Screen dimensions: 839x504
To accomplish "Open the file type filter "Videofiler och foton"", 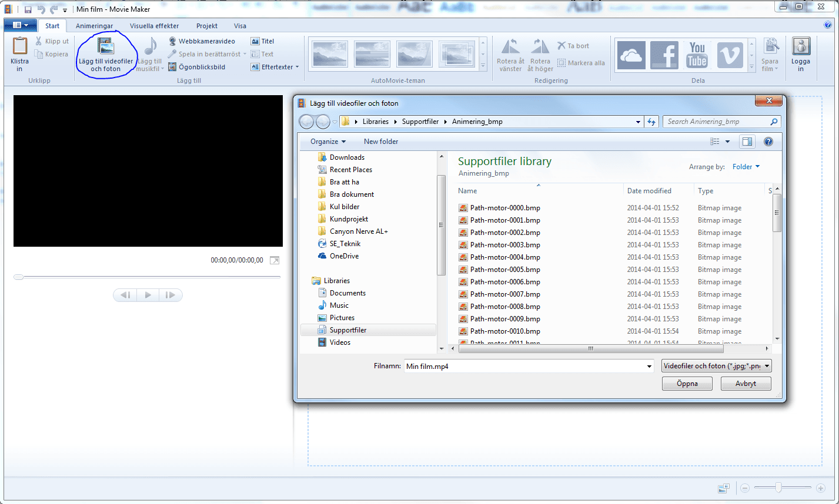I will point(716,365).
